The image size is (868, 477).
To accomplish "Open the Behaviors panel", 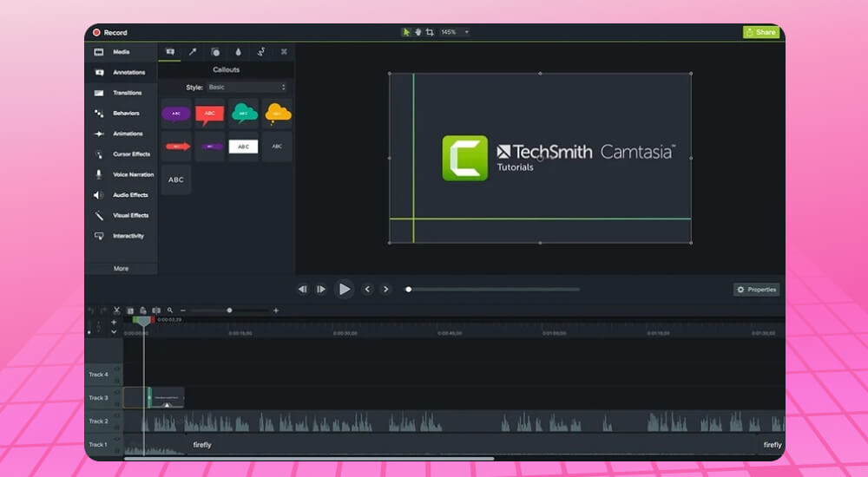I will click(x=122, y=114).
